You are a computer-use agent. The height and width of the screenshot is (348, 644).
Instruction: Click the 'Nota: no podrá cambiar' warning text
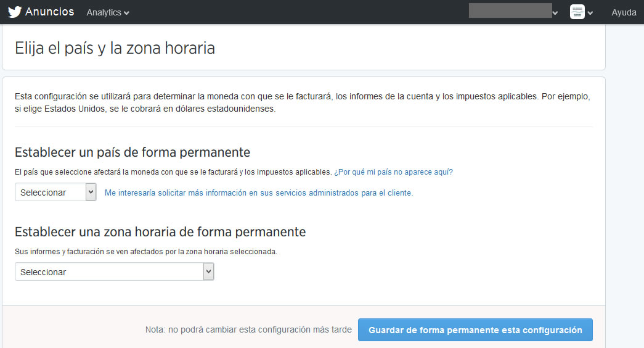point(248,330)
